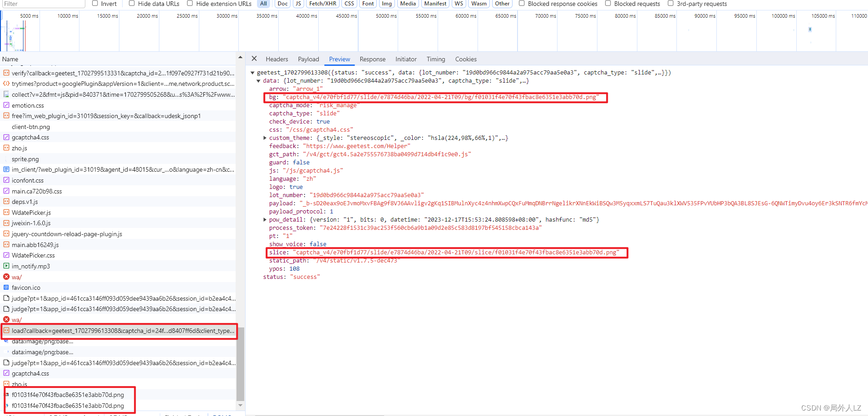Filter requests by Doc type
The width and height of the screenshot is (868, 416).
282,4
